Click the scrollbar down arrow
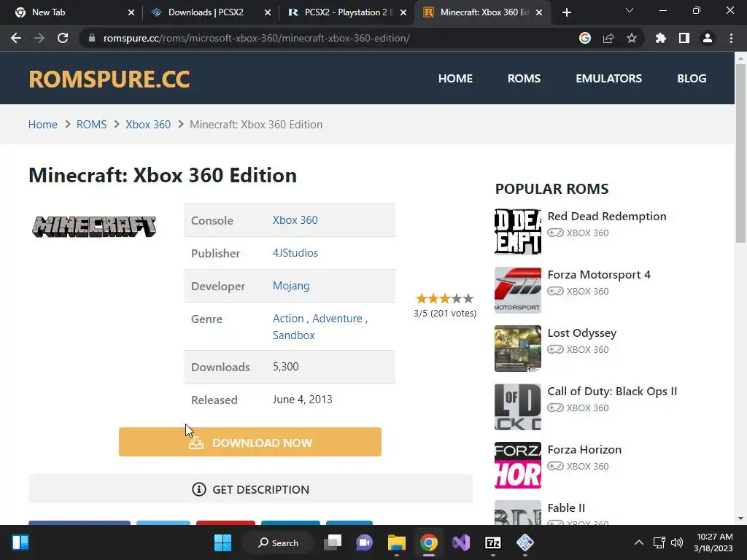This screenshot has width=747, height=560. coord(740,518)
